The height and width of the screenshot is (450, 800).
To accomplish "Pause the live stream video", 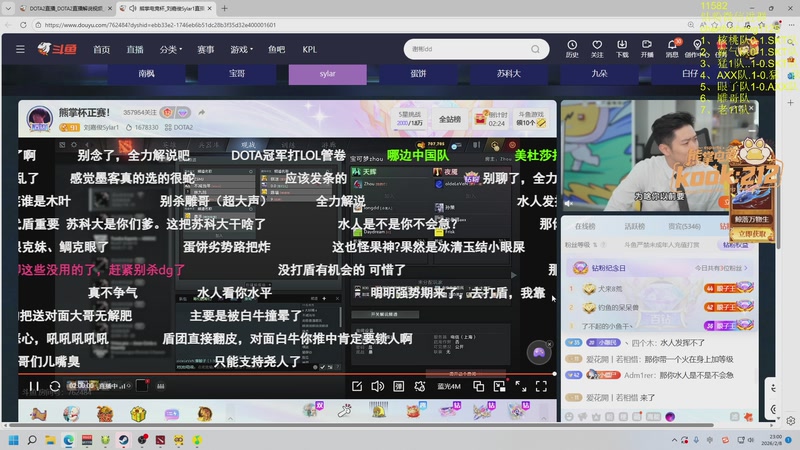I will coord(34,386).
